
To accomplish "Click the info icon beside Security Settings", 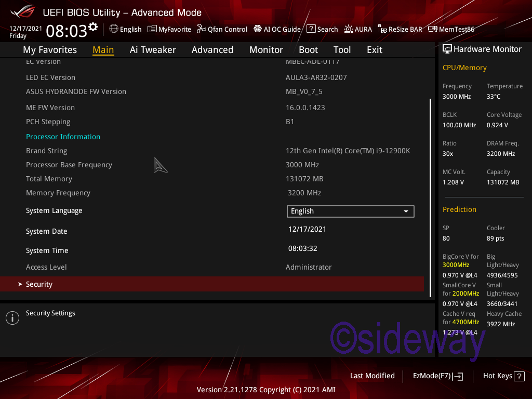I will point(12,318).
